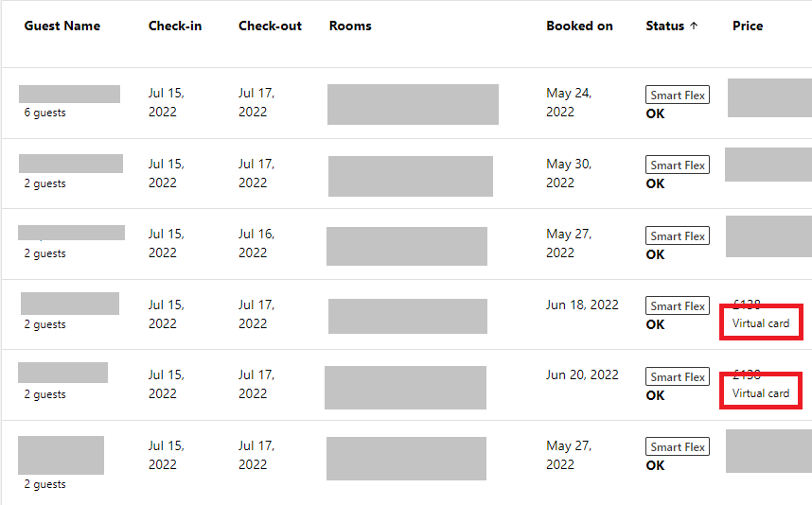
Task: Click Smart Flex badge for May 30 booking
Action: point(678,165)
